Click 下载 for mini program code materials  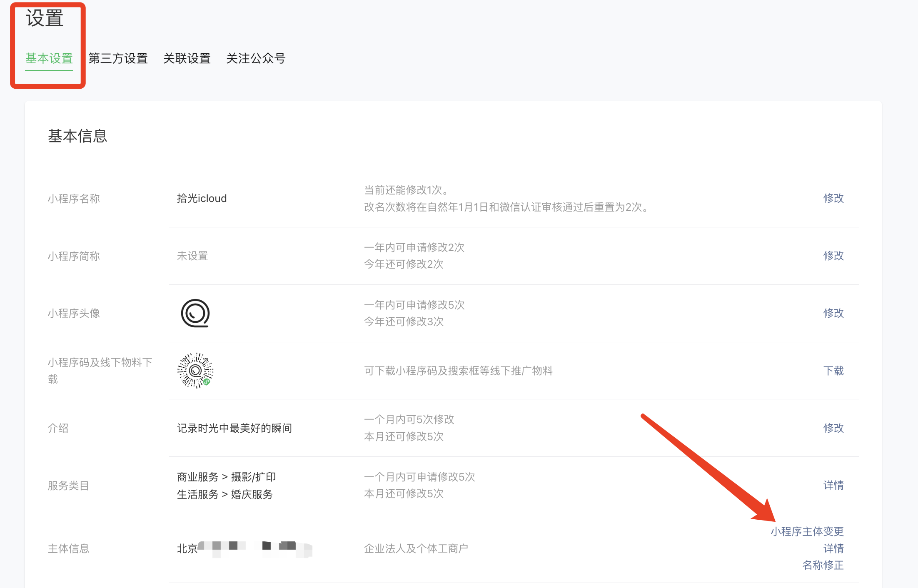pyautogui.click(x=833, y=371)
